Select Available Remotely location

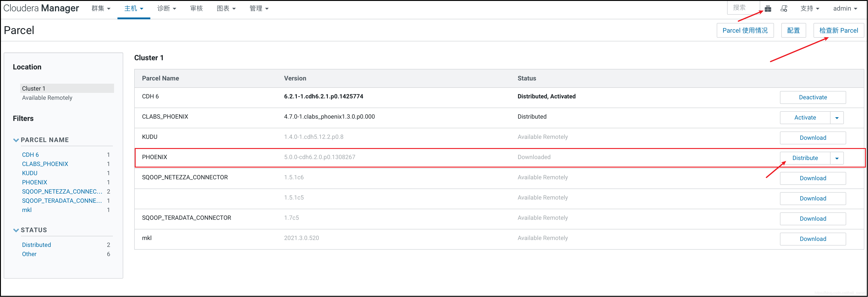(47, 98)
